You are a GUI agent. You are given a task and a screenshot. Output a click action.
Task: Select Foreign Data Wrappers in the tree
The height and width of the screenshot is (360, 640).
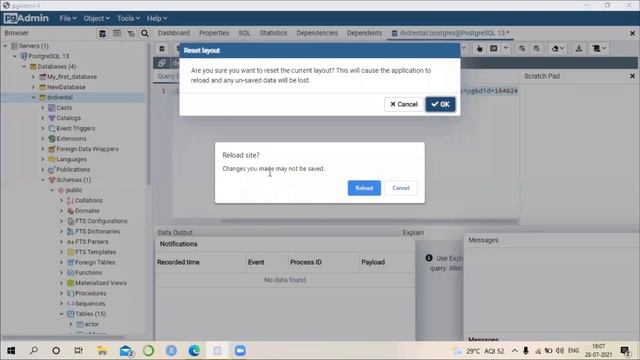(87, 149)
